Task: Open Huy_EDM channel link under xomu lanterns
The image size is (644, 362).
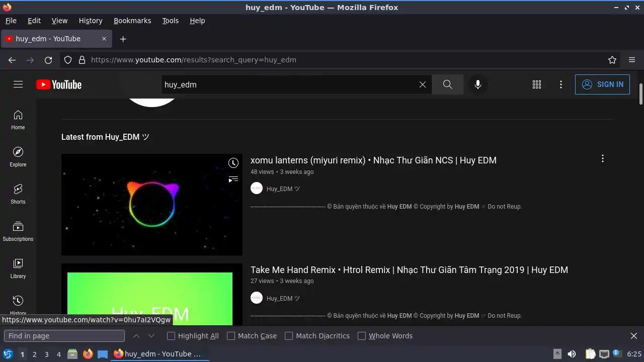Action: coord(283,189)
